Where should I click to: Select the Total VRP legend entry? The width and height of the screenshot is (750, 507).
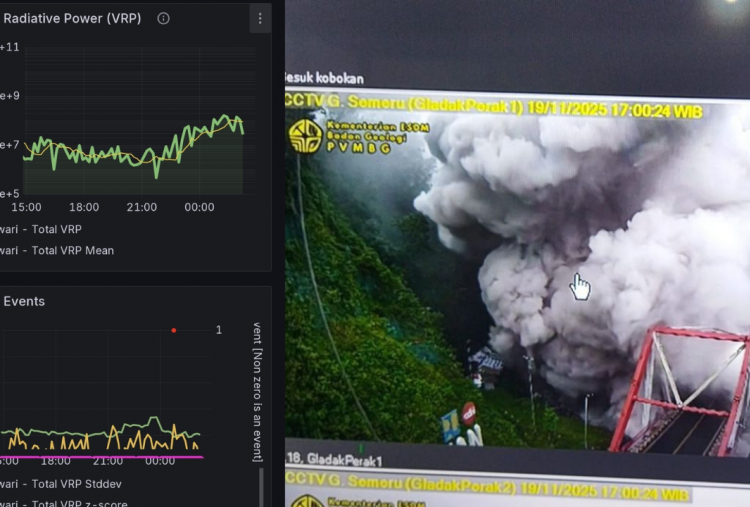click(41, 229)
